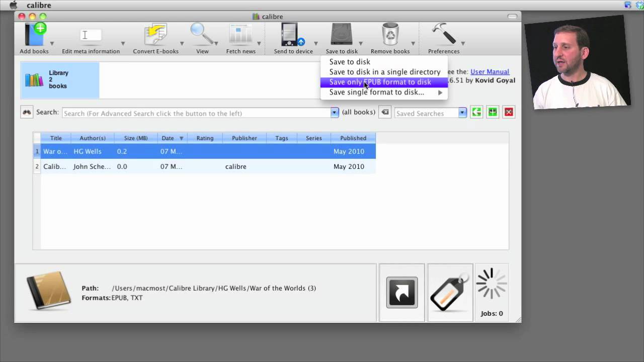644x362 pixels.
Task: Click the Fetch news icon
Action: click(240, 35)
